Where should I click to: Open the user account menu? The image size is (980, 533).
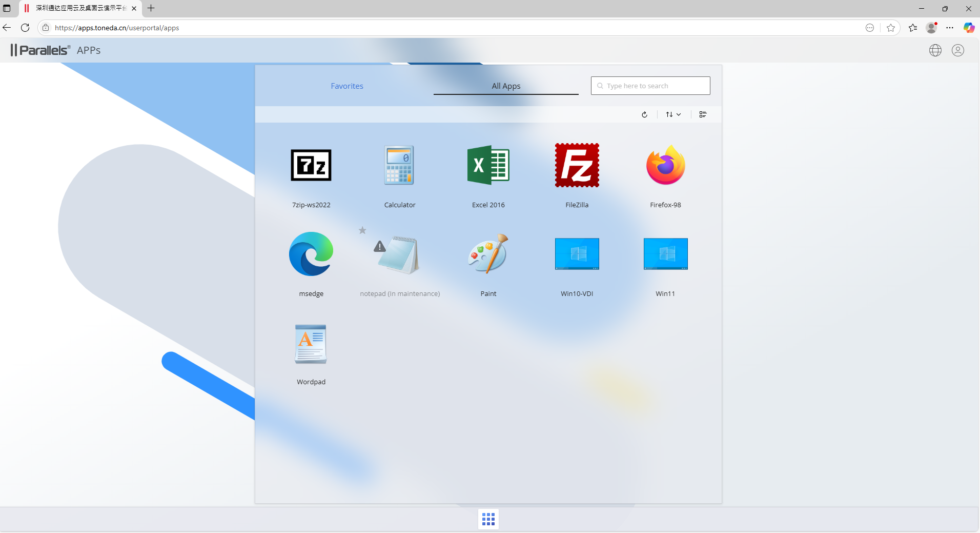(957, 50)
